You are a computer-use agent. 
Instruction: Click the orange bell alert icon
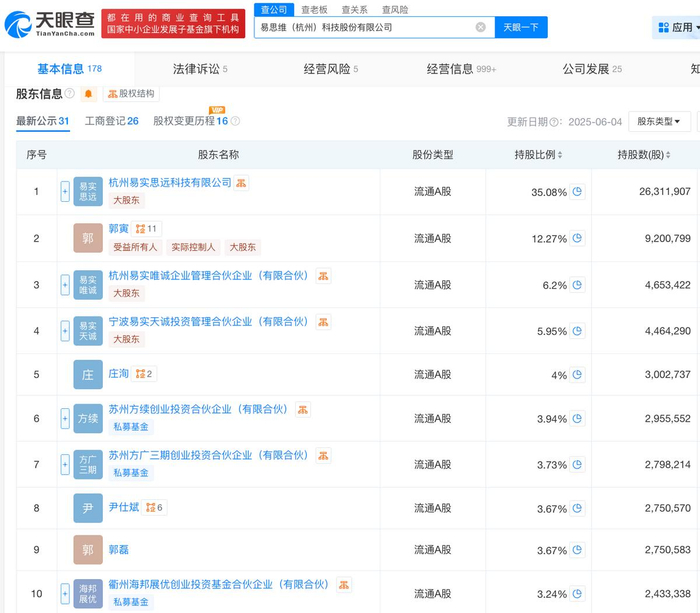88,94
